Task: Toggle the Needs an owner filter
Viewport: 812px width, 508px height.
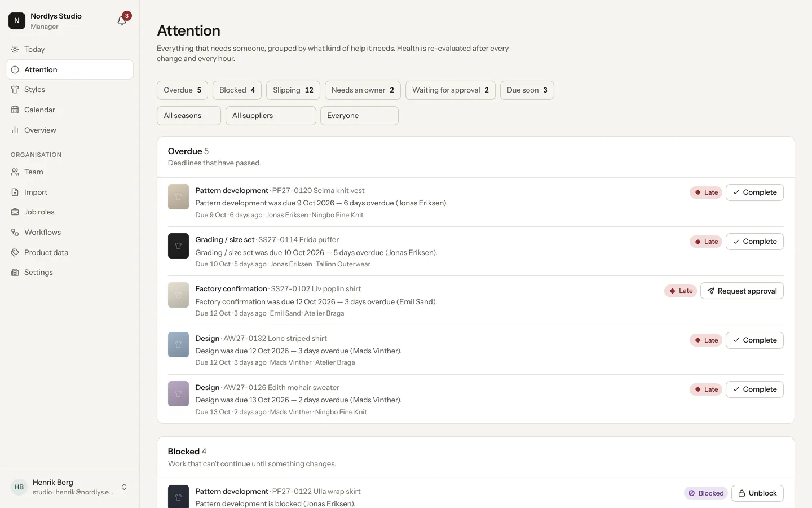Action: 363,90
